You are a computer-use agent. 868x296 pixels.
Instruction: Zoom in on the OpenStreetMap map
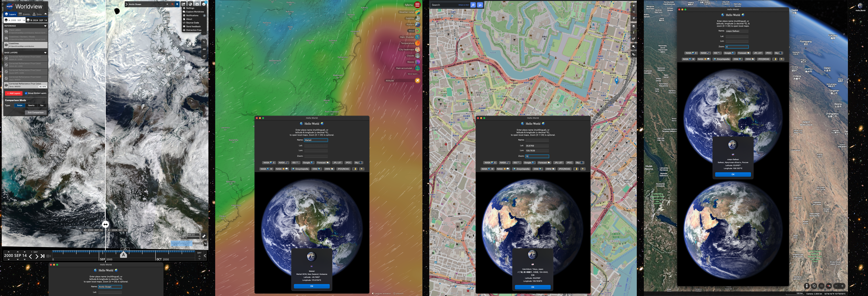coord(634,6)
